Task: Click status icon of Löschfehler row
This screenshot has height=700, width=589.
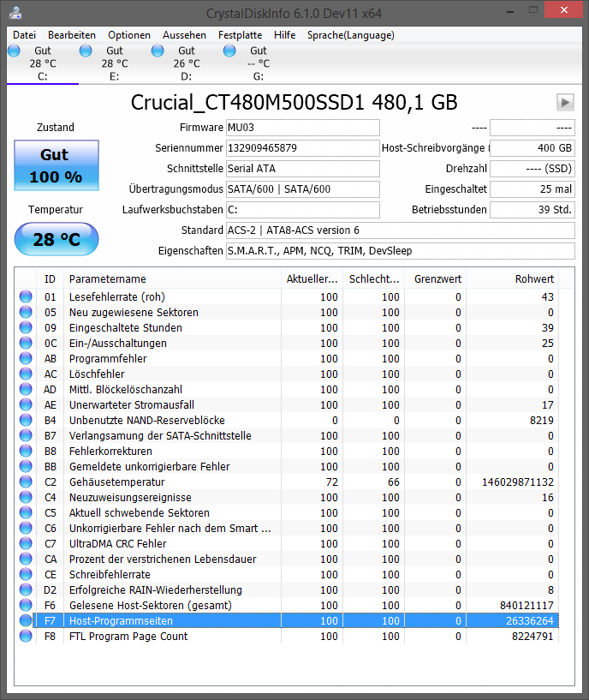Action: point(26,374)
